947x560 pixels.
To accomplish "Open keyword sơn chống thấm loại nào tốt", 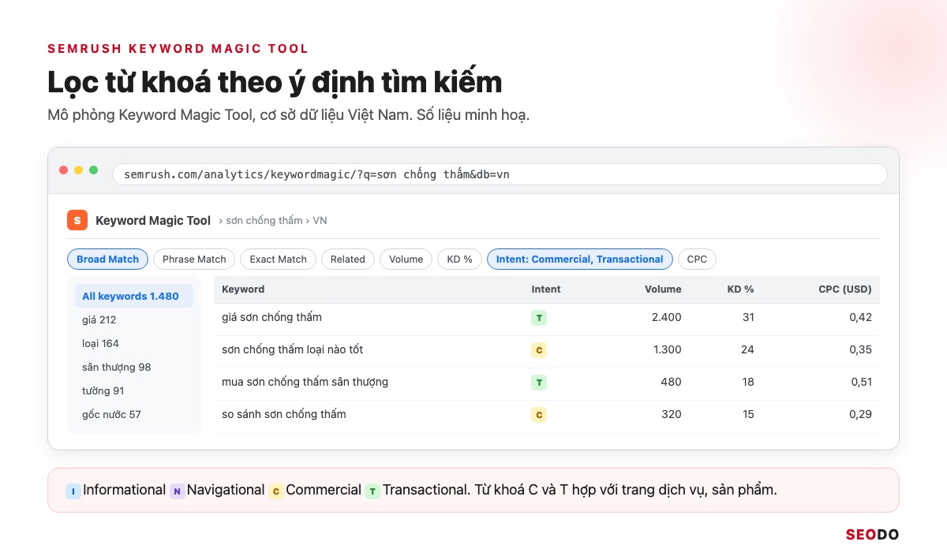I will 293,349.
